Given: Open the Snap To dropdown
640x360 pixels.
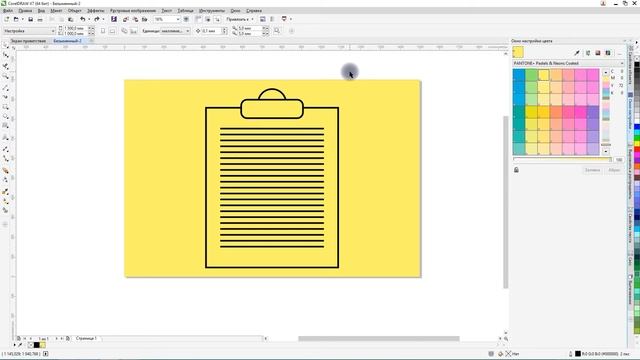Looking at the screenshot, I should (x=240, y=19).
